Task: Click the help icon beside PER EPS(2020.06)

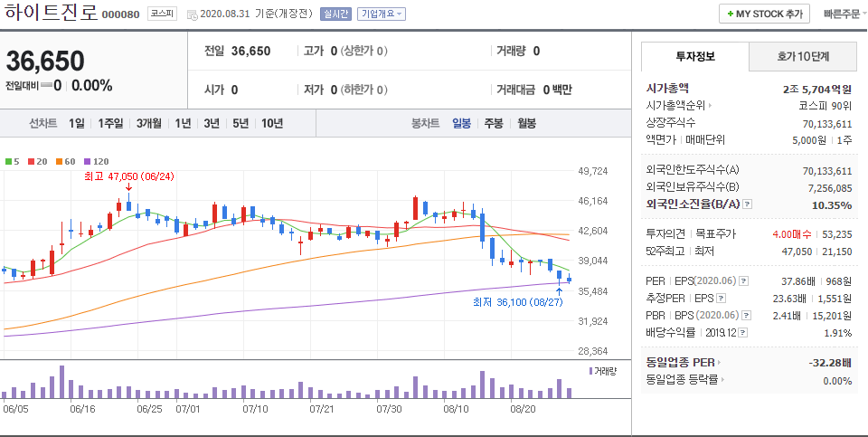Action: (743, 281)
